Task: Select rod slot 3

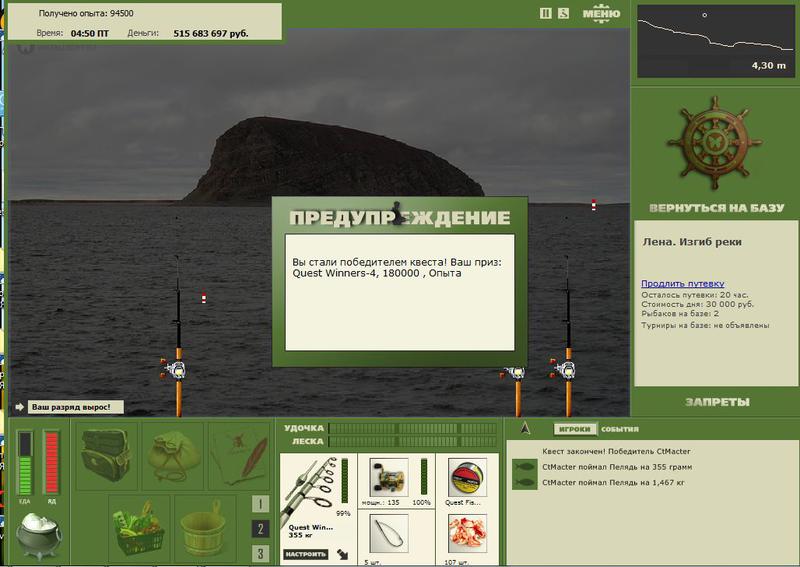Action: tap(260, 553)
